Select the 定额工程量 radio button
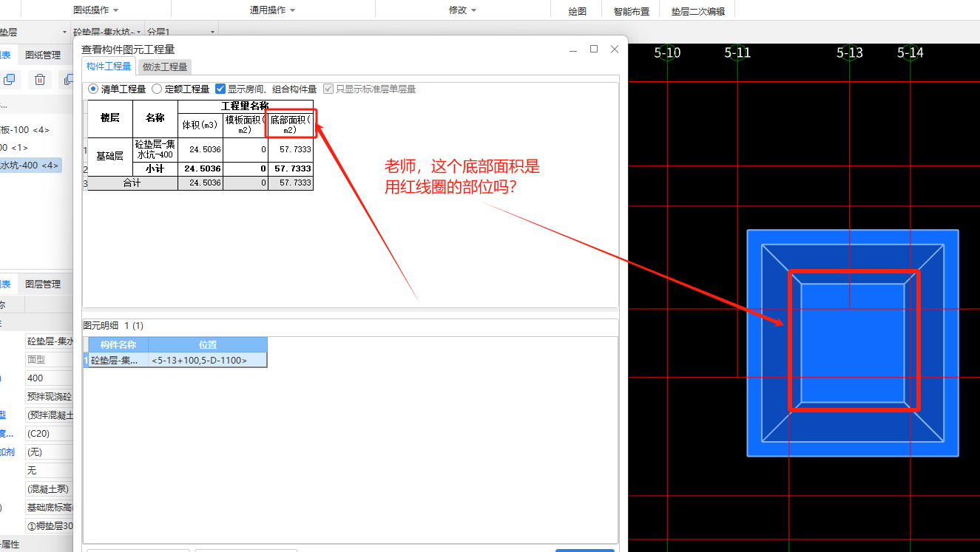This screenshot has height=552, width=980. 157,89
